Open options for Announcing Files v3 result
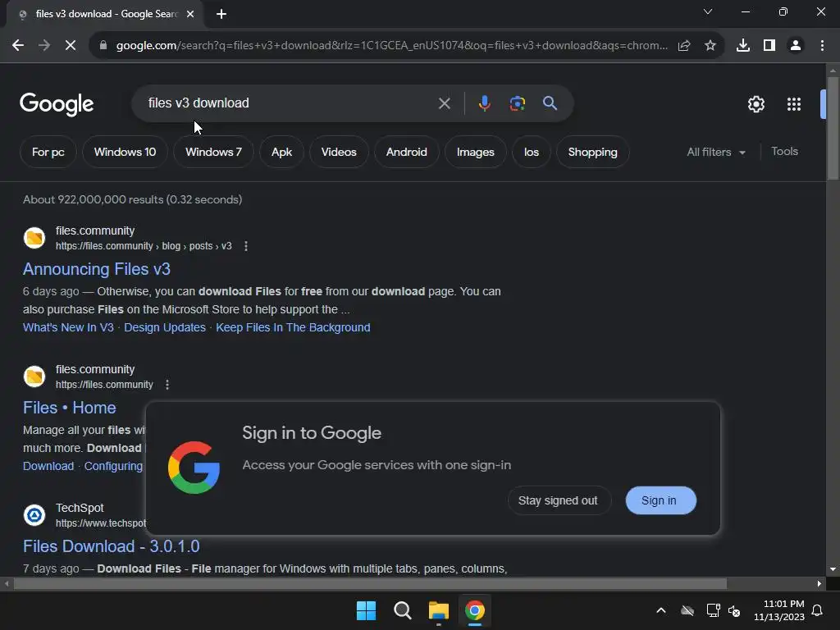Image resolution: width=840 pixels, height=630 pixels. 246,246
